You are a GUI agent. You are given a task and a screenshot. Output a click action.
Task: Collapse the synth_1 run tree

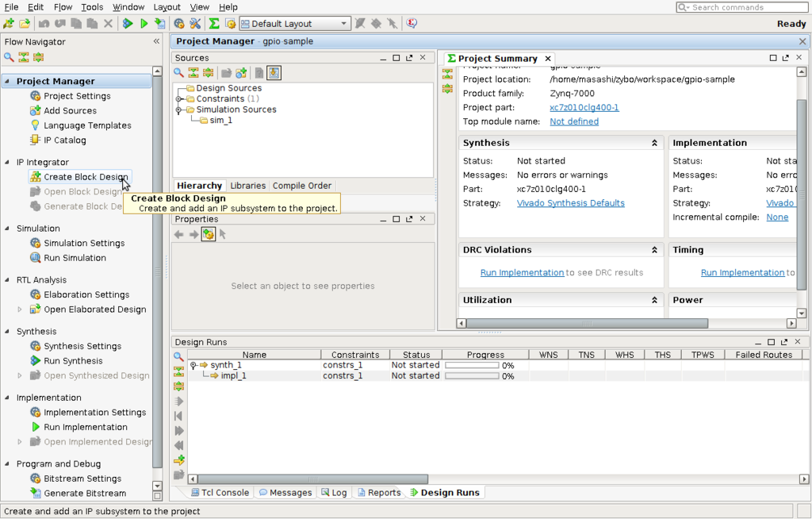[x=193, y=366]
